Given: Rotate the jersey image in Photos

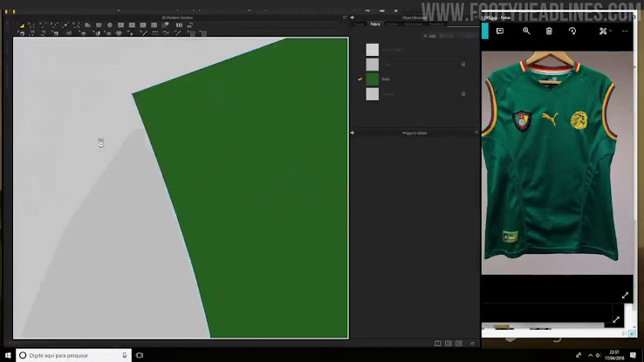Looking at the screenshot, I should [x=572, y=31].
